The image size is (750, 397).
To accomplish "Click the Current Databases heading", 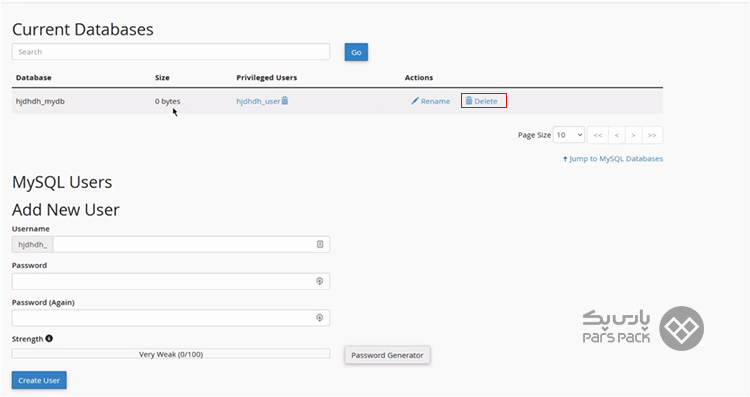I will pos(83,30).
